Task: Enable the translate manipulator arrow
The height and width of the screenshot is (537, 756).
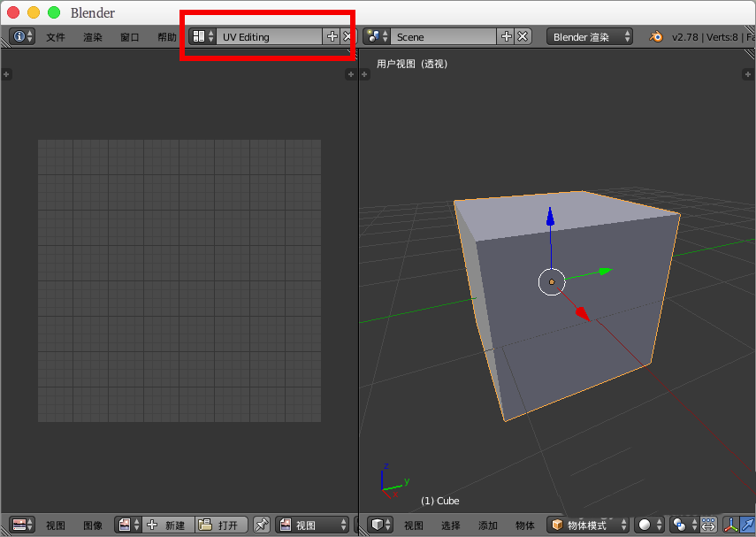Action: point(748,525)
